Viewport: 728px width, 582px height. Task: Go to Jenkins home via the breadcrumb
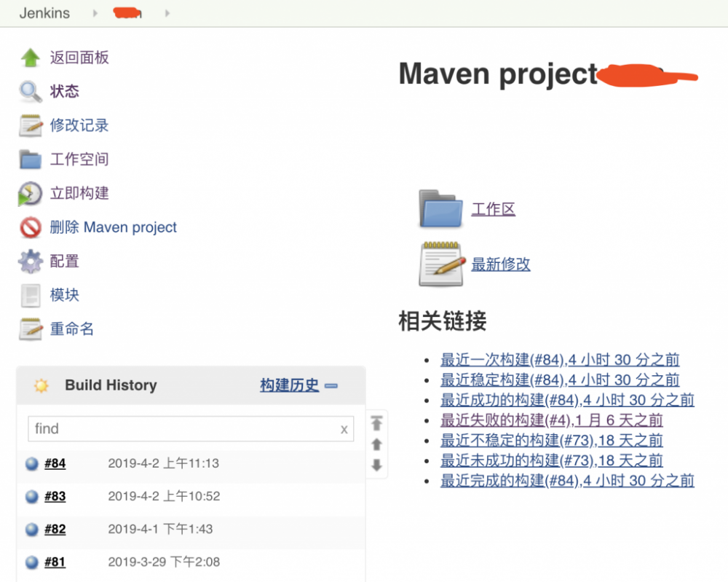[44, 12]
